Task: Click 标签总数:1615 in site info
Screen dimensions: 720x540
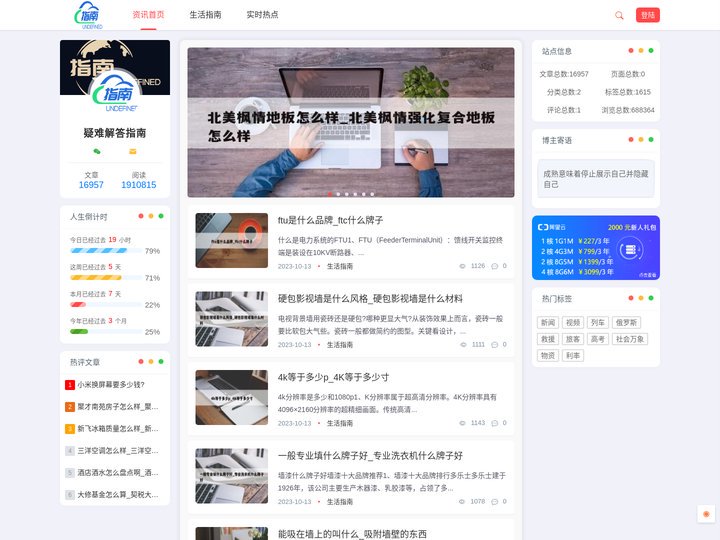Action: pyautogui.click(x=628, y=92)
